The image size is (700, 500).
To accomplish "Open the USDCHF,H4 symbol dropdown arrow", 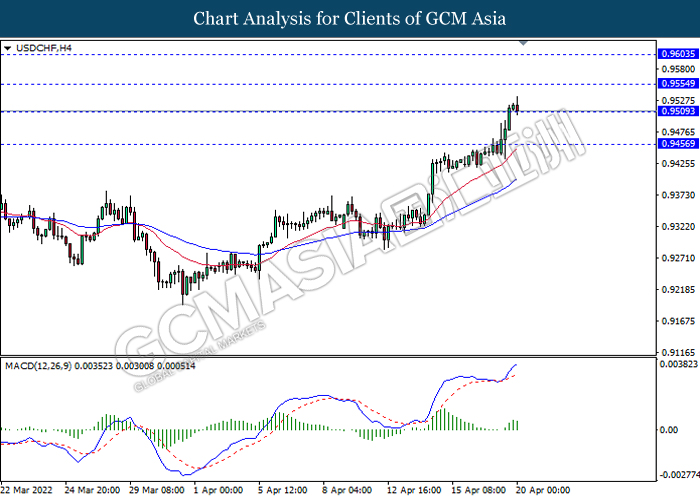I will (7, 48).
